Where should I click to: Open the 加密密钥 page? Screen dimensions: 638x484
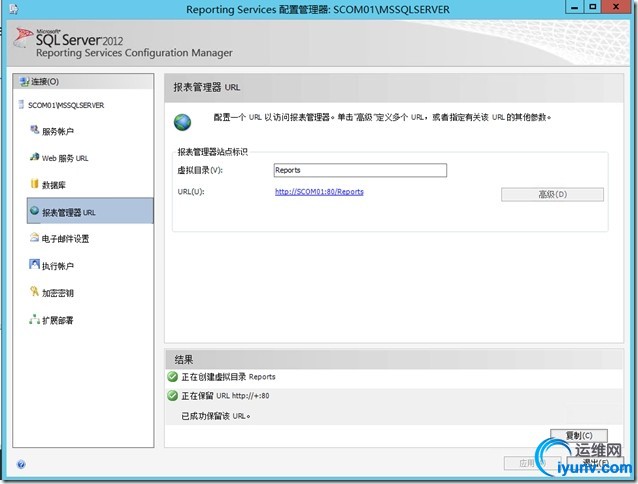click(58, 293)
